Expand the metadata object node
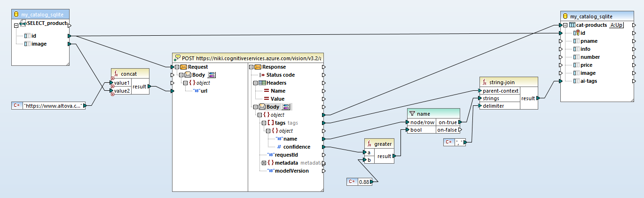 point(264,163)
